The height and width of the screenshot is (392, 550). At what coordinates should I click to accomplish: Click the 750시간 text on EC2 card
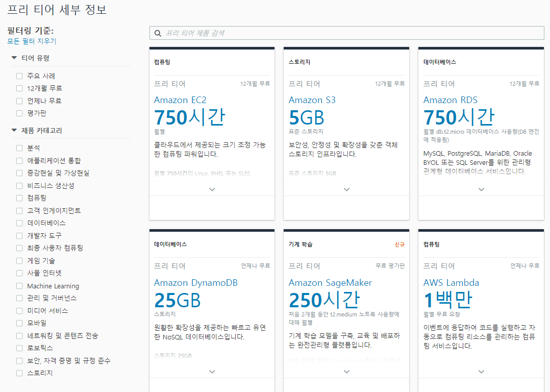coord(189,117)
